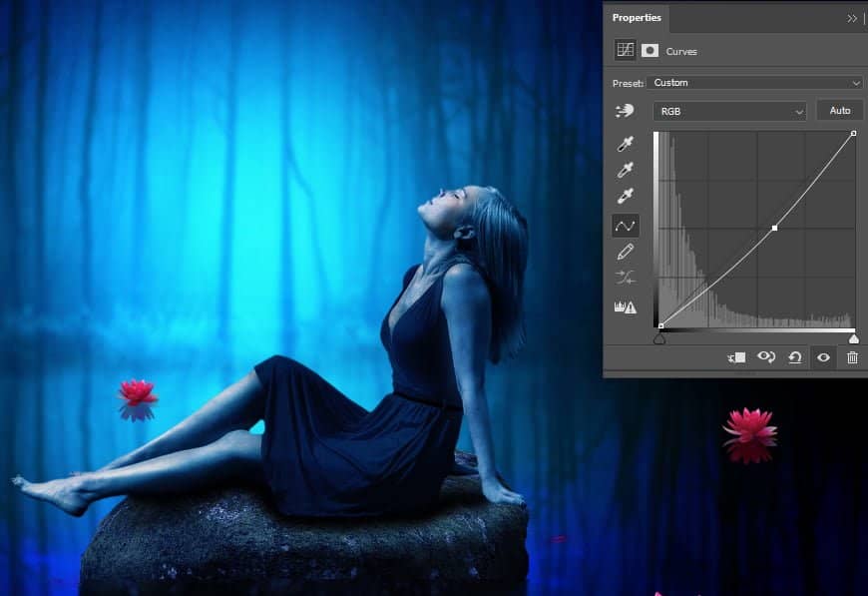Select the on-image targeted adjustment tool
This screenshot has height=596, width=868.
(626, 111)
